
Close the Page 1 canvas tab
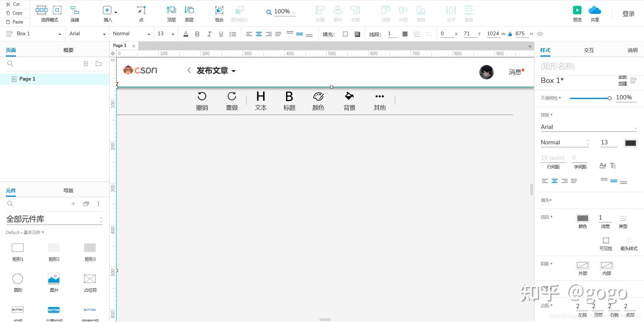tap(134, 46)
